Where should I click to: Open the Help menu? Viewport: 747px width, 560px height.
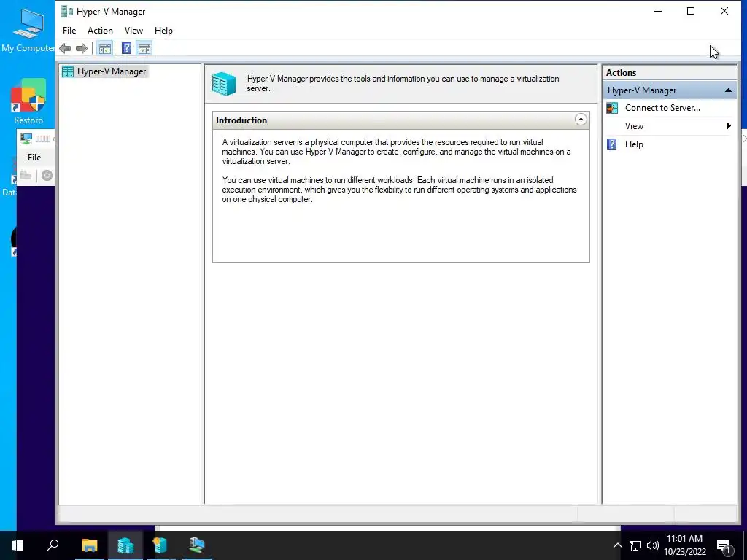[x=163, y=31]
